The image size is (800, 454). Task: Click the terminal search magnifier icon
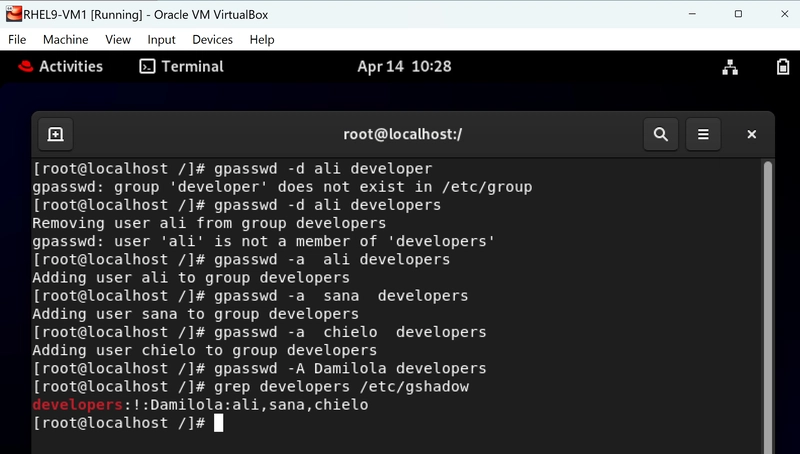(661, 134)
